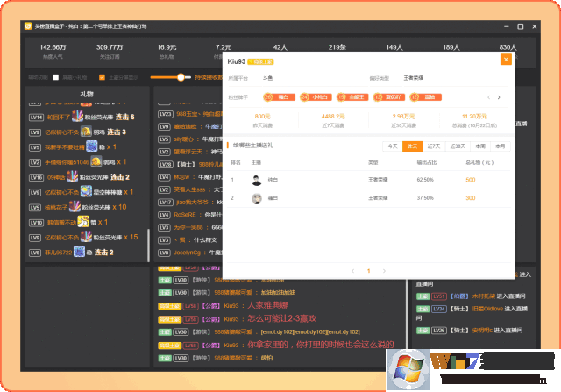The width and height of the screenshot is (561, 392).
Task: Open the 本月 time range tab
Action: (500, 146)
